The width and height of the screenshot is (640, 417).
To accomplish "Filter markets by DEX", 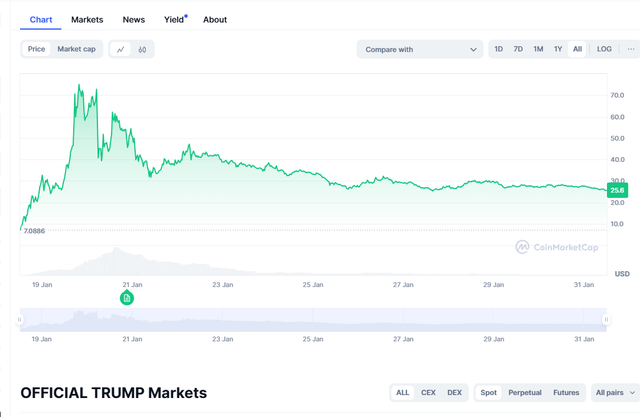I will (454, 393).
